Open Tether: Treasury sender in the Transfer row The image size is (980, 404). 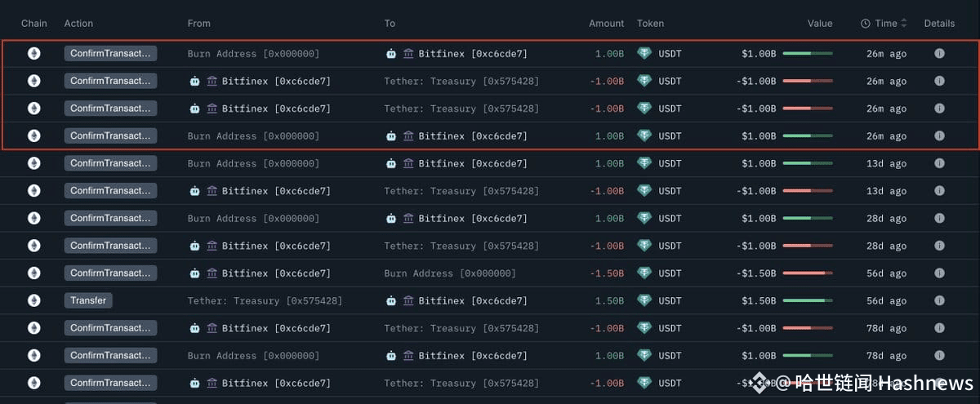(x=265, y=301)
